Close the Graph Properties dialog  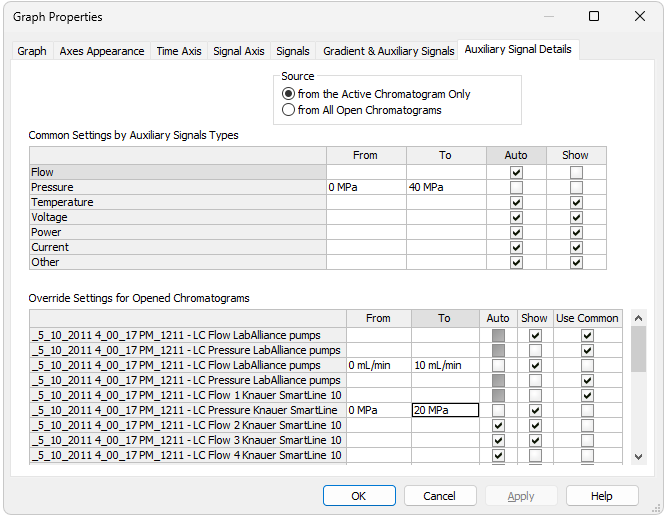click(640, 17)
